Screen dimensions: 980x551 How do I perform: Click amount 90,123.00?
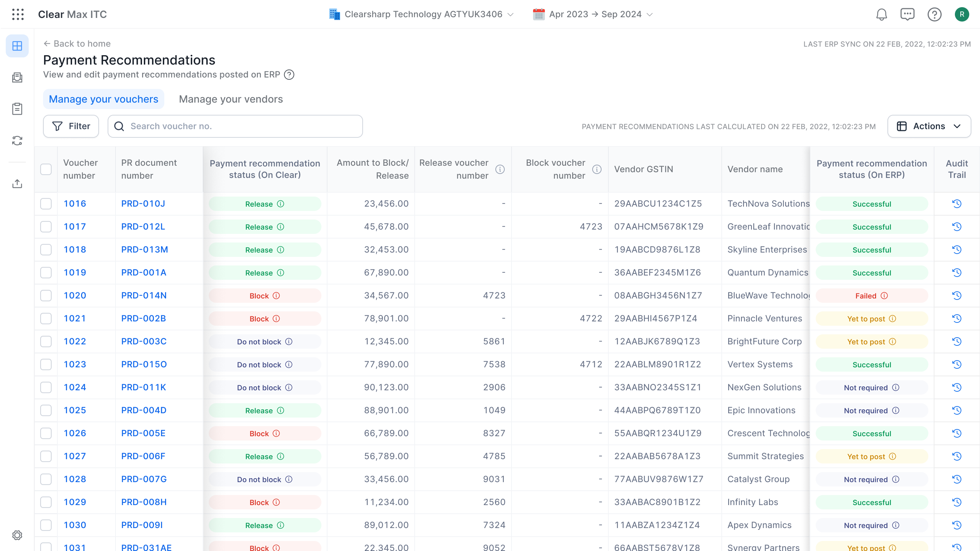pos(386,387)
